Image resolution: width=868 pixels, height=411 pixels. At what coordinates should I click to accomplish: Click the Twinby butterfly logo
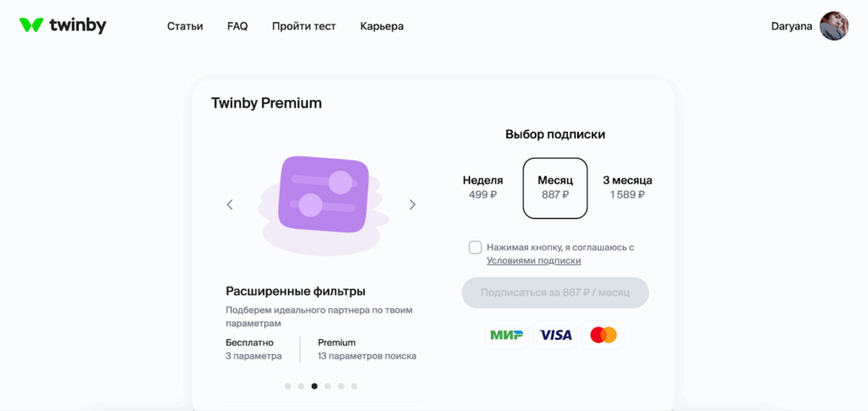click(31, 25)
